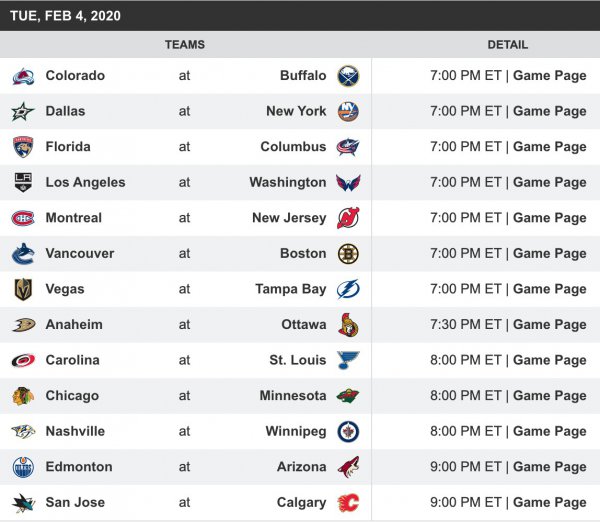This screenshot has height=522, width=600.
Task: Select the Chicago Blackhawks logo
Action: 23,396
